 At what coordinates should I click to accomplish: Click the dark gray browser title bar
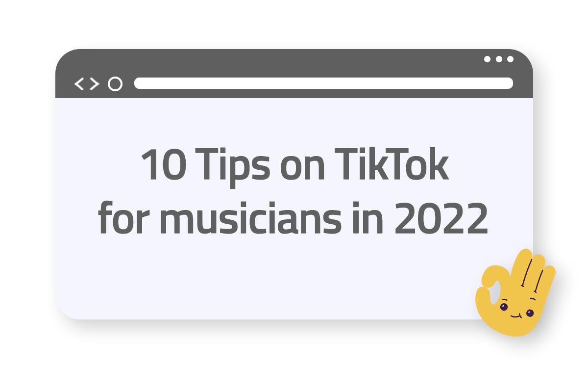point(294,74)
